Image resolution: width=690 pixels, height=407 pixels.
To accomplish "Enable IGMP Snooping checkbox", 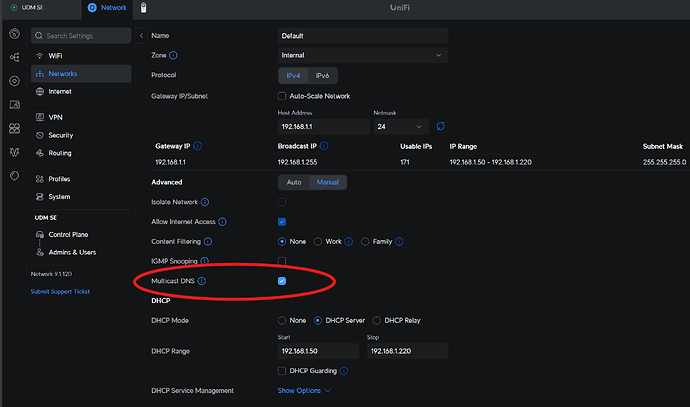I will 282,261.
